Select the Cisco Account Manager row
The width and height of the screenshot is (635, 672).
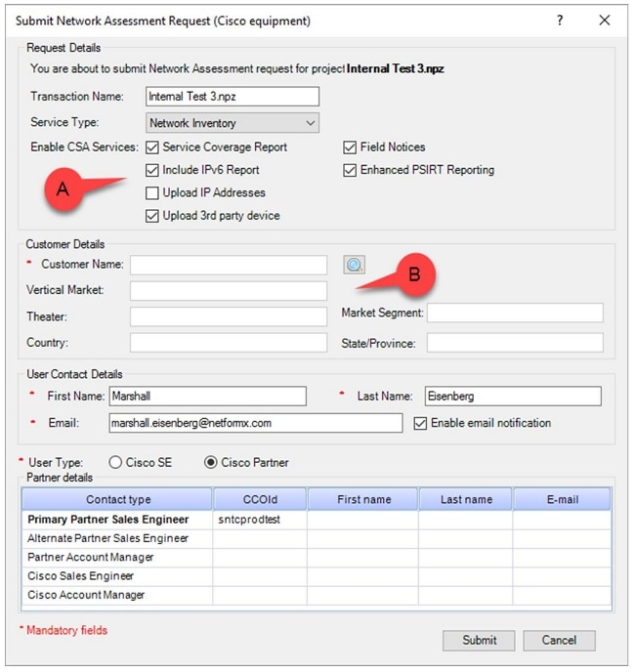(x=317, y=595)
